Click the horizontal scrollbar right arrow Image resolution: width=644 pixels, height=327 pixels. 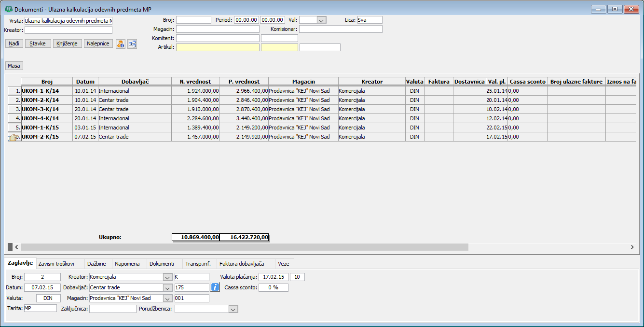point(632,247)
